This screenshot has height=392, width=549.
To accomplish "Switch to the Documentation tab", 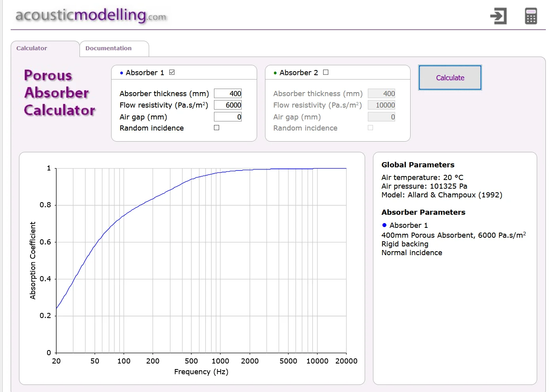I will tap(114, 49).
